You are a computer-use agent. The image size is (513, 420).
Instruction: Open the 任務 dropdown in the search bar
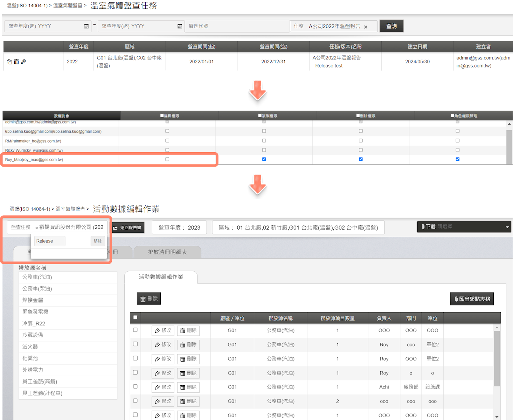click(334, 26)
